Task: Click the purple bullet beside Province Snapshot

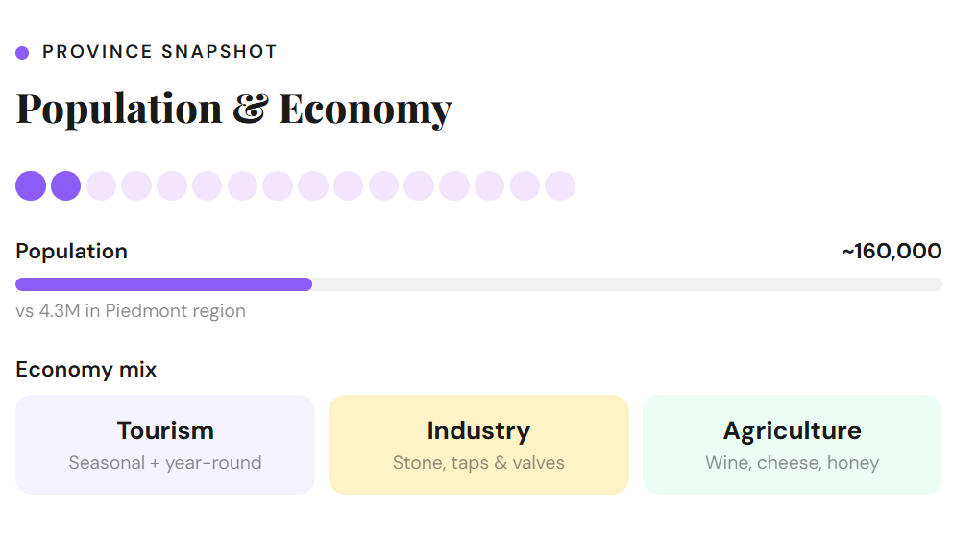Action: 22,53
